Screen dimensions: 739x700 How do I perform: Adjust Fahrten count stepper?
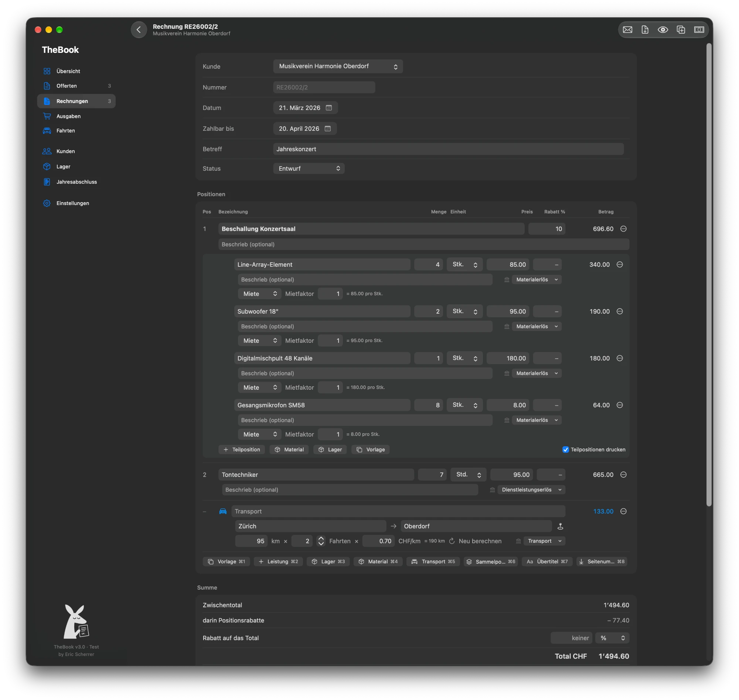coord(321,541)
